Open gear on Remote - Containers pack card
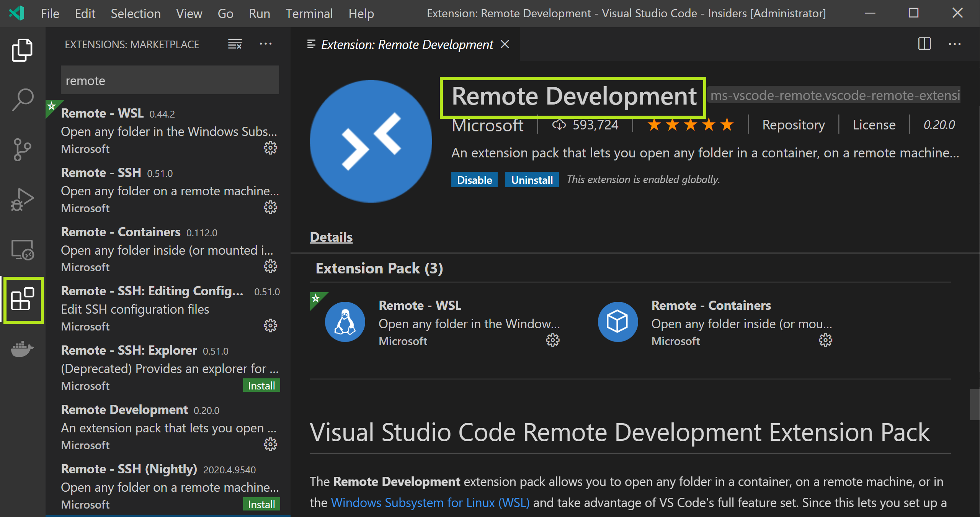Viewport: 980px width, 517px height. (825, 340)
